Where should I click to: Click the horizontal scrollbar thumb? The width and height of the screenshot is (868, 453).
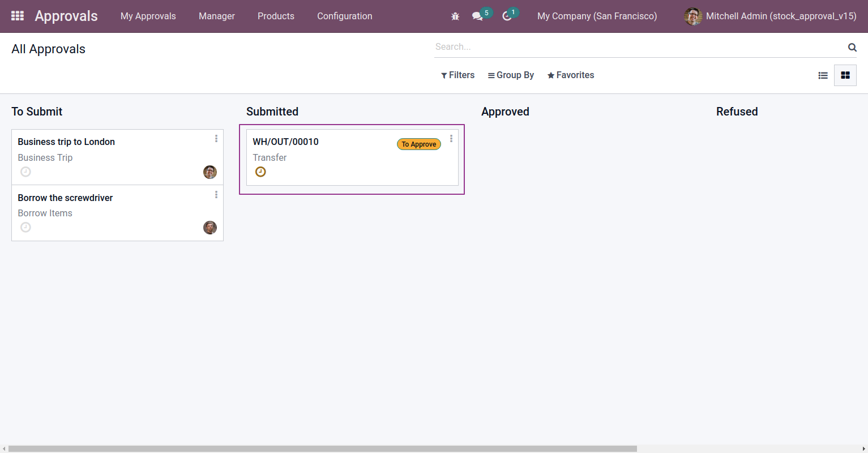(x=323, y=448)
